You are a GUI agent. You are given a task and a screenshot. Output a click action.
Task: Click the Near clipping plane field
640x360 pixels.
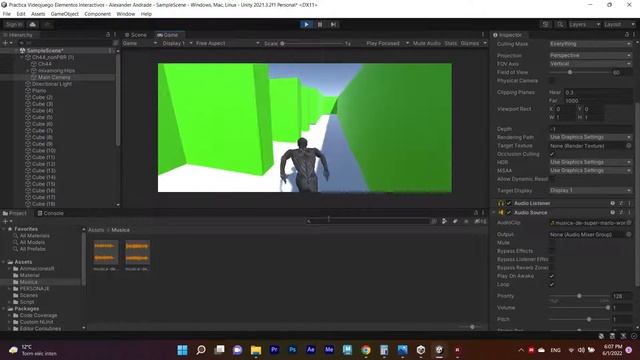point(598,92)
